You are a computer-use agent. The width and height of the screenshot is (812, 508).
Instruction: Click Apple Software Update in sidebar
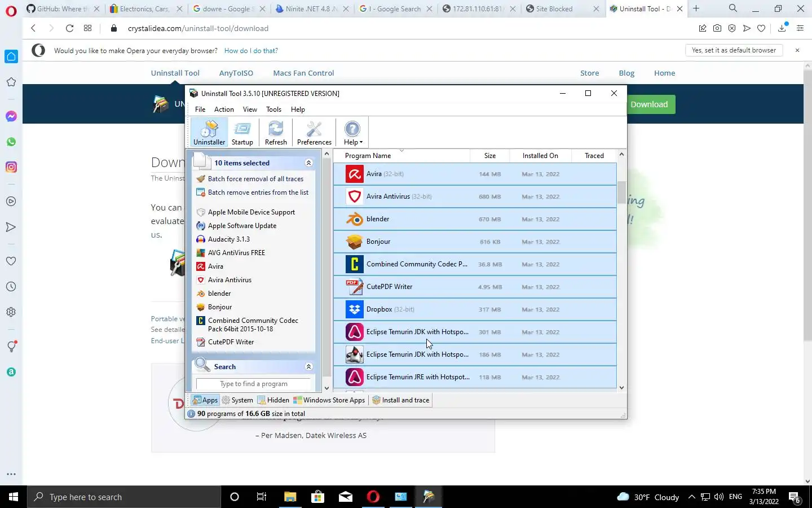pyautogui.click(x=242, y=226)
